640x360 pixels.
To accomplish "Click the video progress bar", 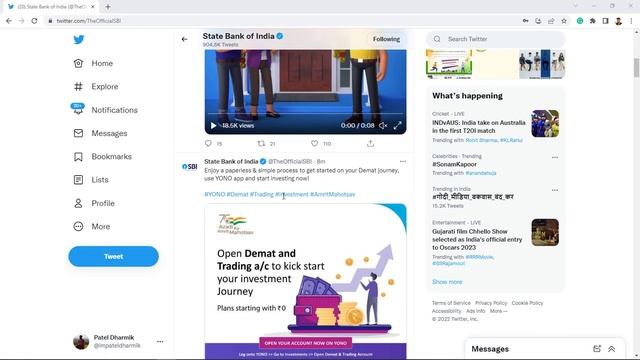I will click(305, 113).
